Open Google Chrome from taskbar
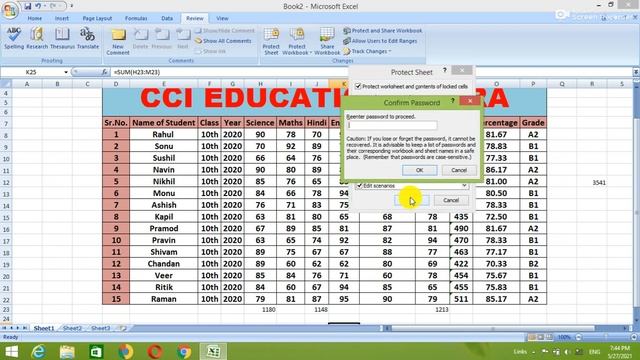This screenshot has height=360, width=640. pos(184,352)
